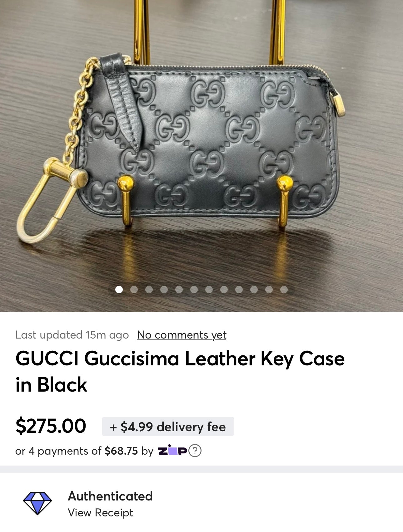Viewport: 403px width, 532px height.
Task: Go to the fourth carousel dot
Action: click(x=164, y=290)
